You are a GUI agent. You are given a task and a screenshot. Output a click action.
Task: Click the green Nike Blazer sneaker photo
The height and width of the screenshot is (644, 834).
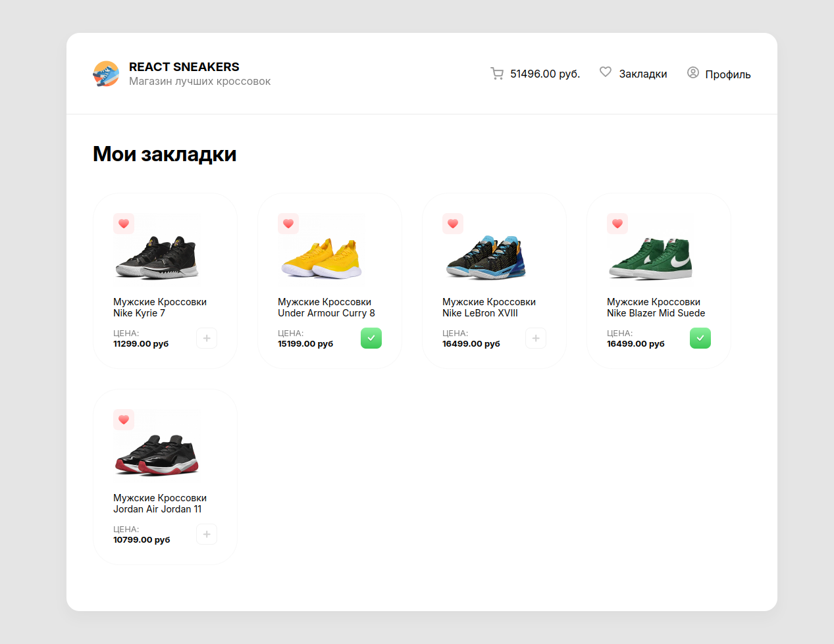651,259
